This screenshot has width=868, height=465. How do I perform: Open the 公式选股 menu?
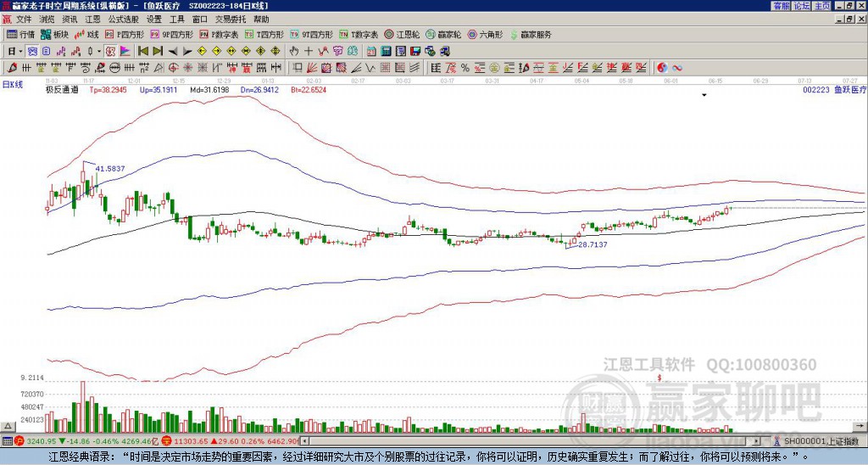123,20
